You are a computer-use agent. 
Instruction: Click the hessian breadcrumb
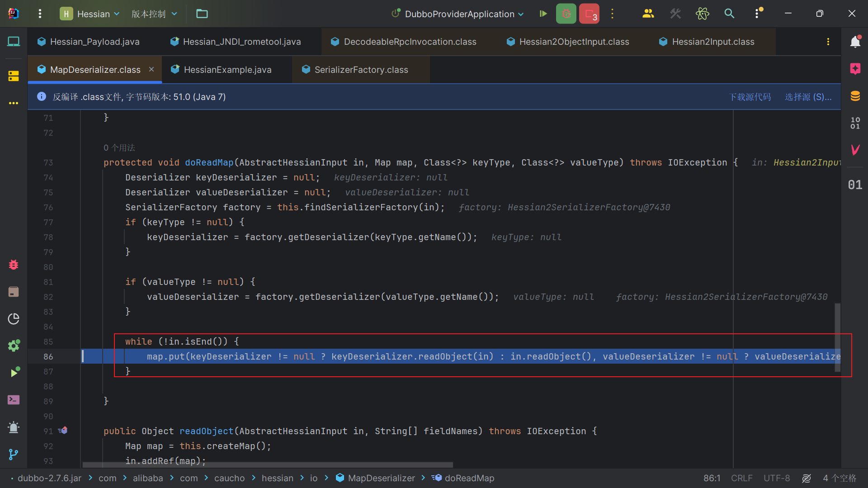tap(277, 478)
